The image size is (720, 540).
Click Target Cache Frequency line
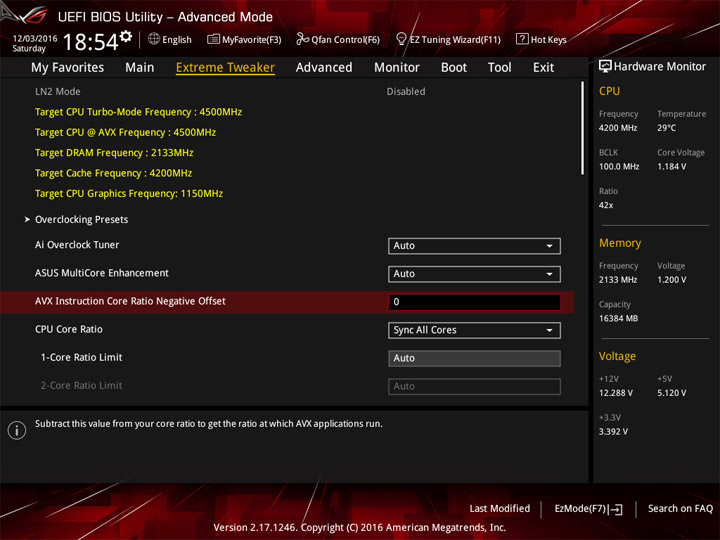pos(113,173)
